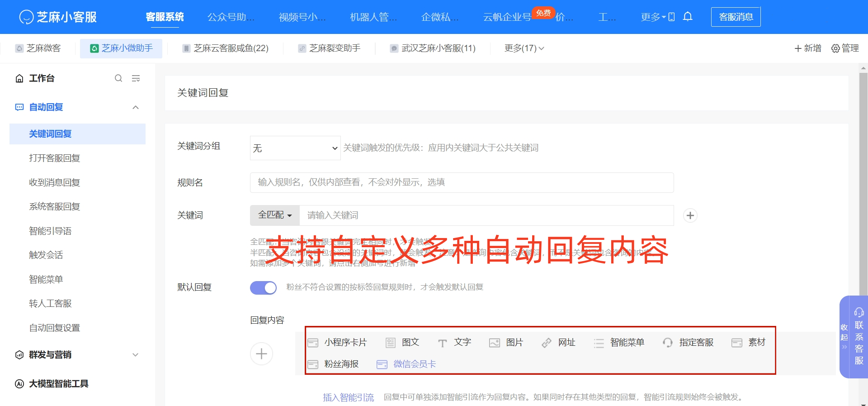Select 网址 reply type
This screenshot has height=406, width=868.
tap(558, 343)
